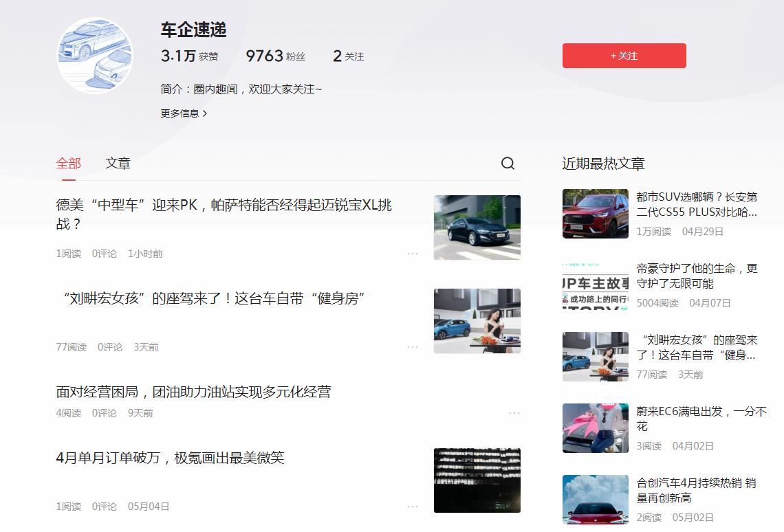Click red car thumbnail for 合创汽车 article
Screen dimensions: 784x532
pos(595,500)
